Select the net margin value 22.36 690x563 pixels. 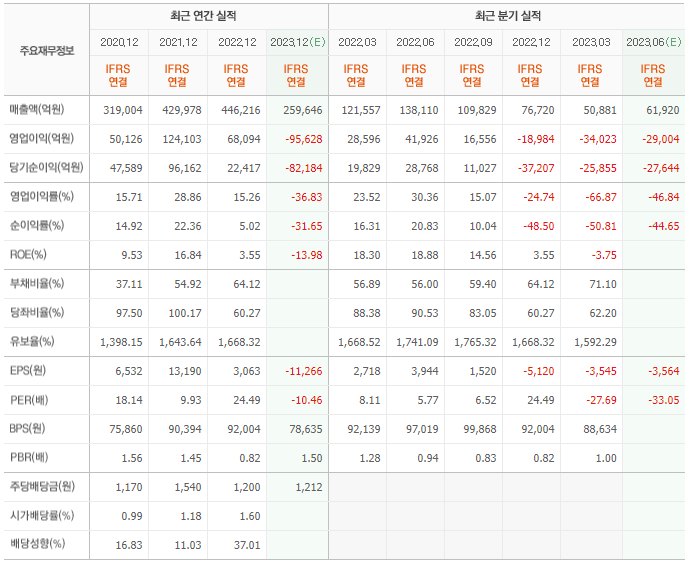[x=188, y=226]
